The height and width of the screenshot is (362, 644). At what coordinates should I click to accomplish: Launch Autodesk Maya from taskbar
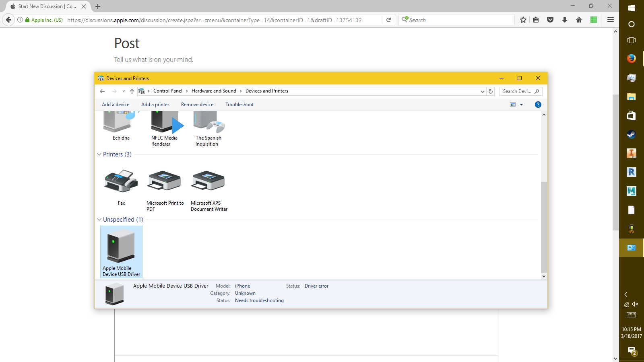[632, 191]
